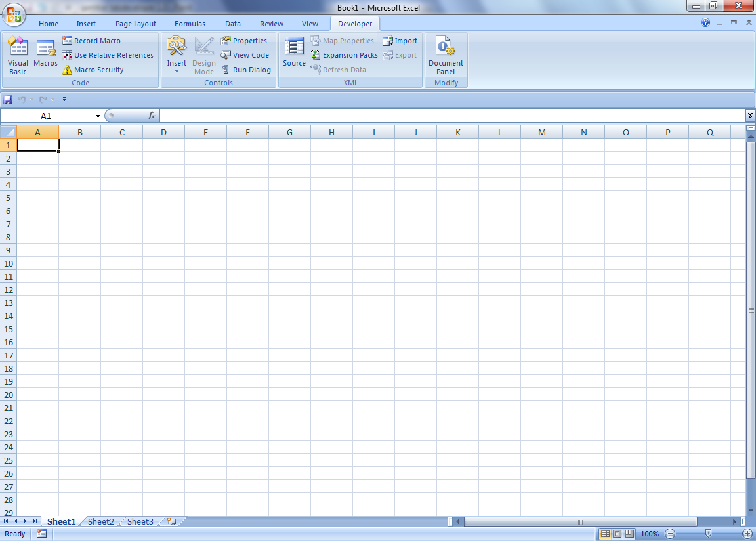
Task: Switch to Sheet2
Action: point(101,521)
